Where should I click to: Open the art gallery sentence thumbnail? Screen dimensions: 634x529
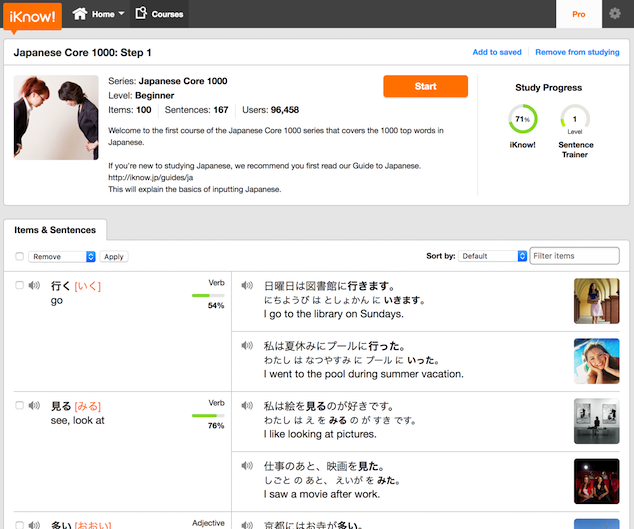(596, 421)
